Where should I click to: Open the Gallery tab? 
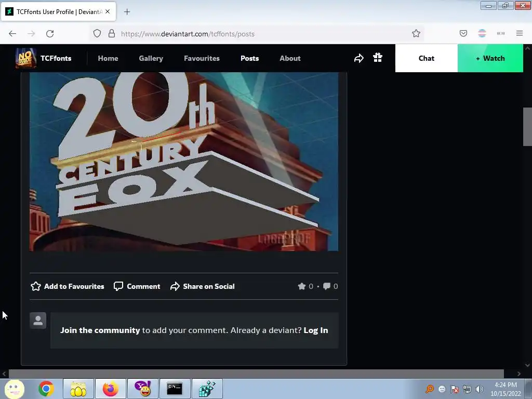[151, 58]
